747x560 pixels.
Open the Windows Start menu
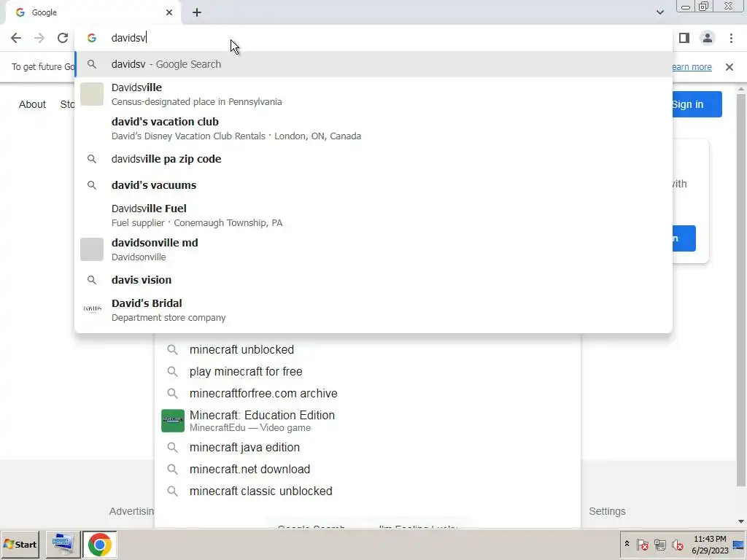point(20,544)
